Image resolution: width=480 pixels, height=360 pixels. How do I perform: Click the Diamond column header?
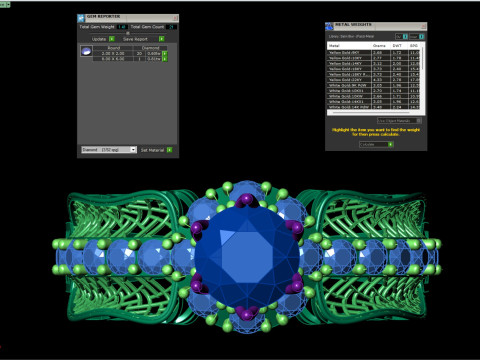[150, 48]
